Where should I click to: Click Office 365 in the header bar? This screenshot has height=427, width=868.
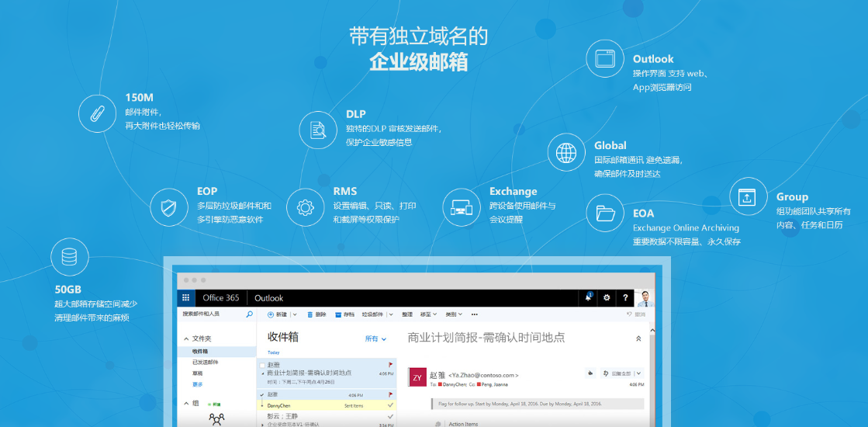221,298
